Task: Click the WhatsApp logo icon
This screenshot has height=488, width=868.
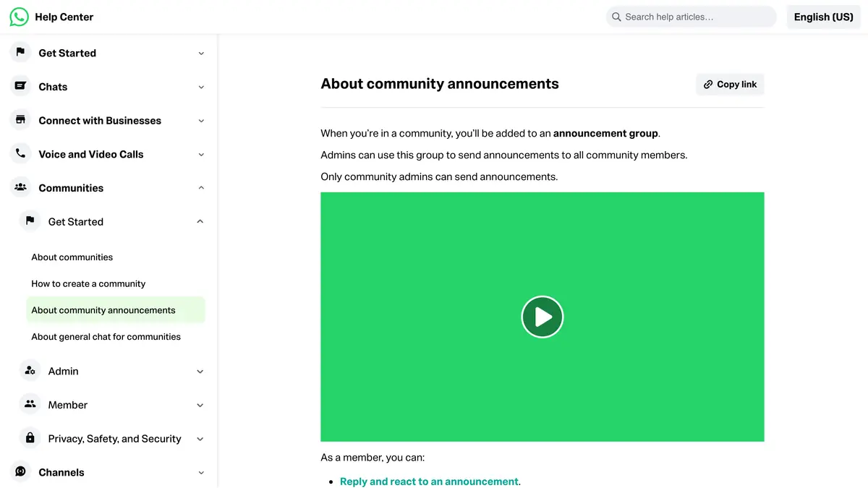Action: pos(19,17)
